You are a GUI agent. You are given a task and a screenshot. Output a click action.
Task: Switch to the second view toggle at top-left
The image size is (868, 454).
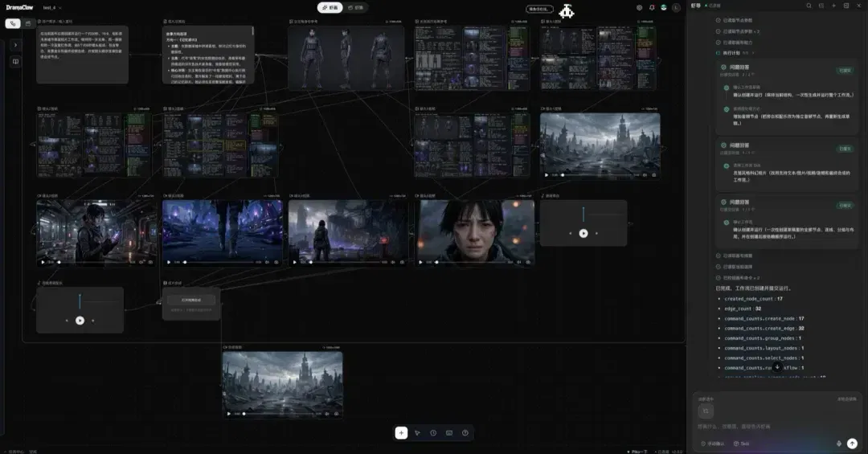(28, 23)
